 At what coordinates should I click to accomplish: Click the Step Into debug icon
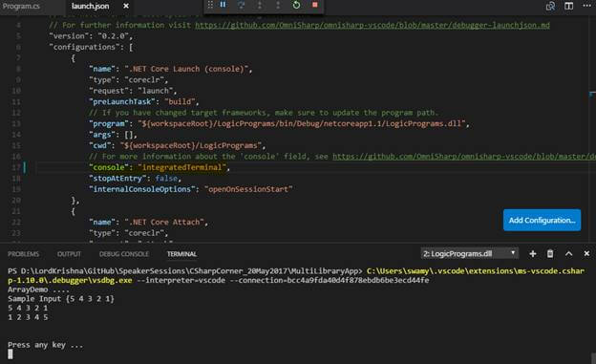(260, 5)
